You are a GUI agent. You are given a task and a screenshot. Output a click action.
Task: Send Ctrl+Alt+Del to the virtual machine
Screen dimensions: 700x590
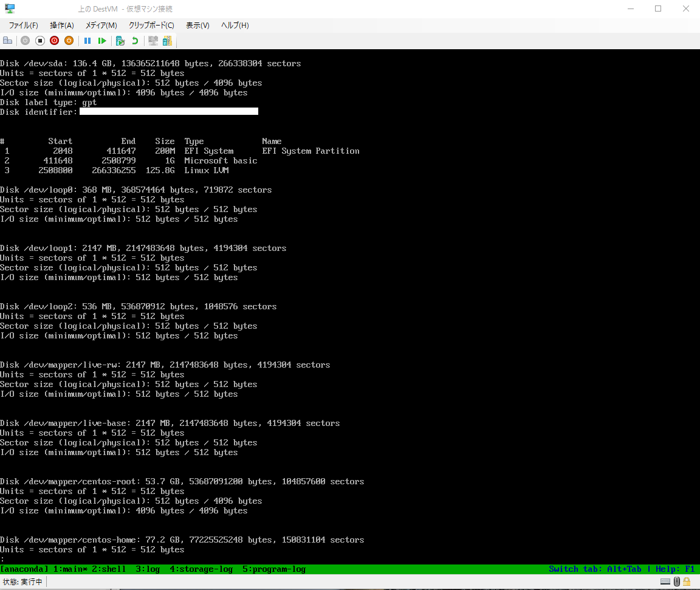click(7, 40)
